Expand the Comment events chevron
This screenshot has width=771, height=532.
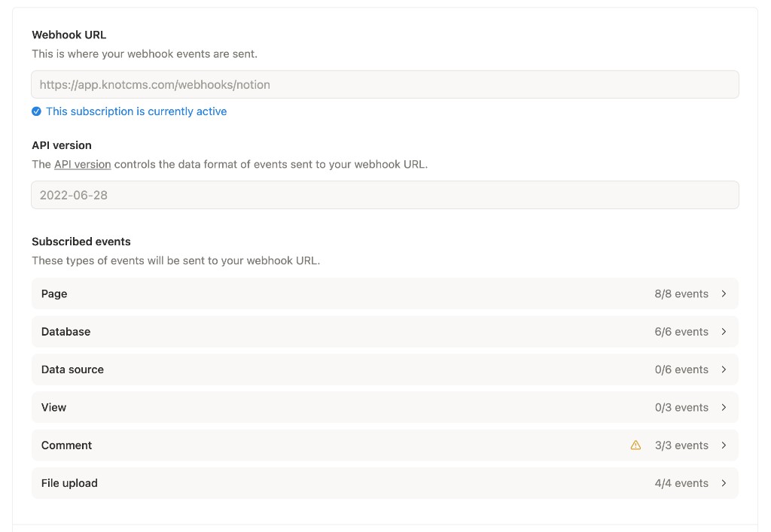(x=724, y=445)
